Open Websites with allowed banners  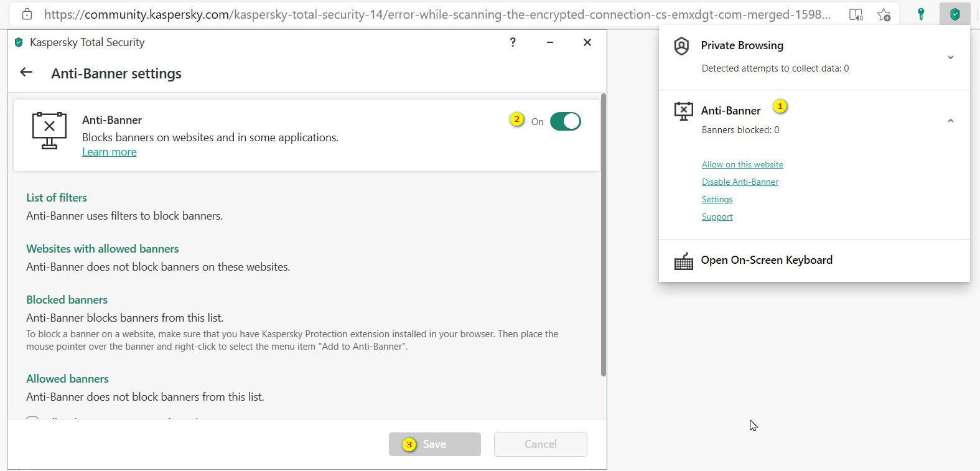pyautogui.click(x=103, y=249)
